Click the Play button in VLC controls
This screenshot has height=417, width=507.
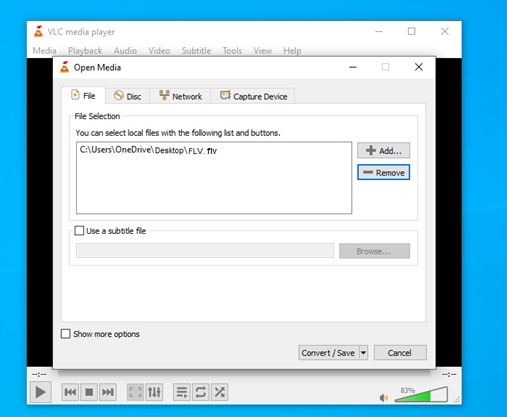point(40,392)
